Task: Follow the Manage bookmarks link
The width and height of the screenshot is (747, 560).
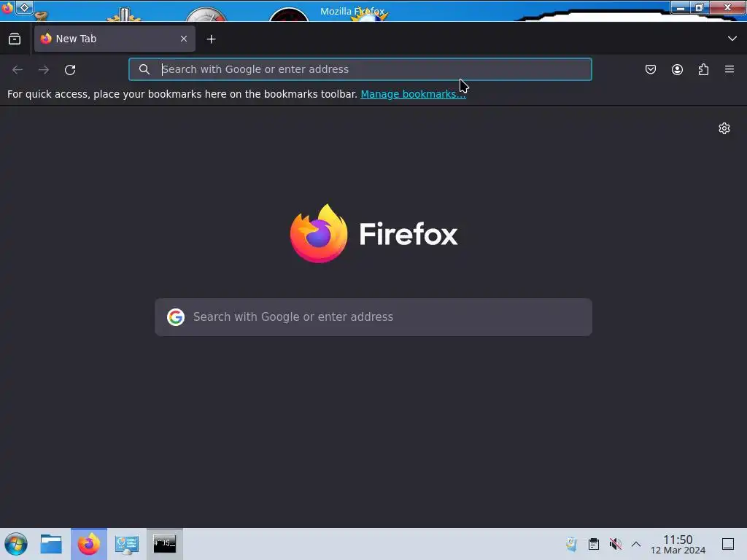Action: [413, 94]
